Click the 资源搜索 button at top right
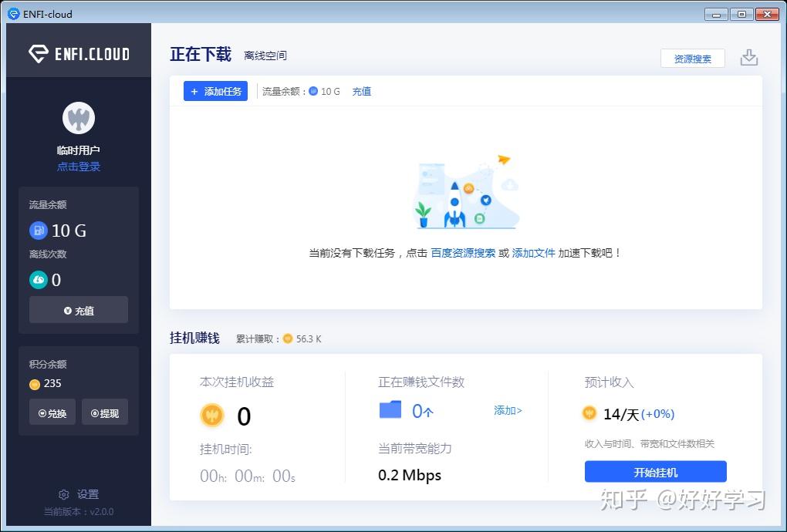This screenshot has width=787, height=532. tap(692, 58)
